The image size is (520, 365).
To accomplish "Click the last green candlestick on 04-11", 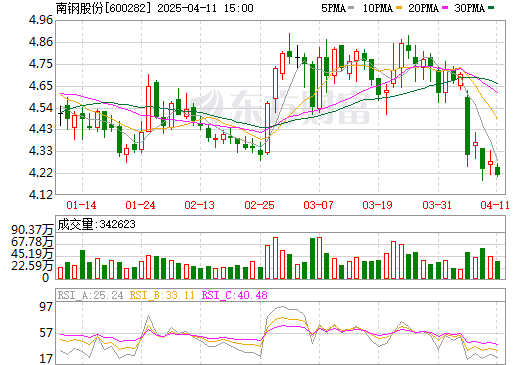I will coord(497,171).
